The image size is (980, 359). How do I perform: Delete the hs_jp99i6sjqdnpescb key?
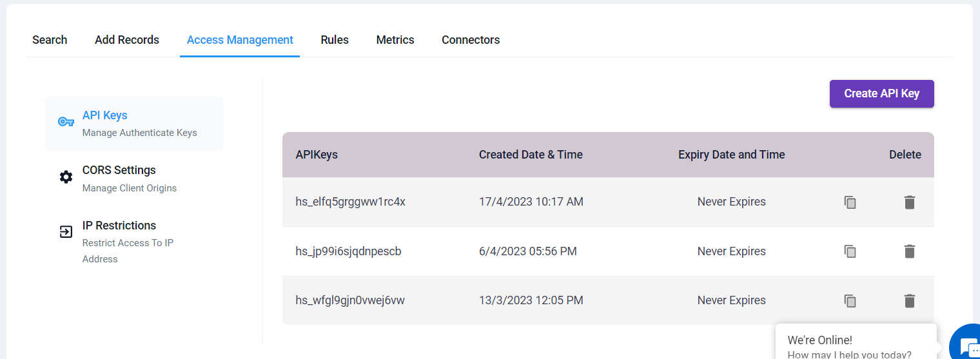click(910, 251)
